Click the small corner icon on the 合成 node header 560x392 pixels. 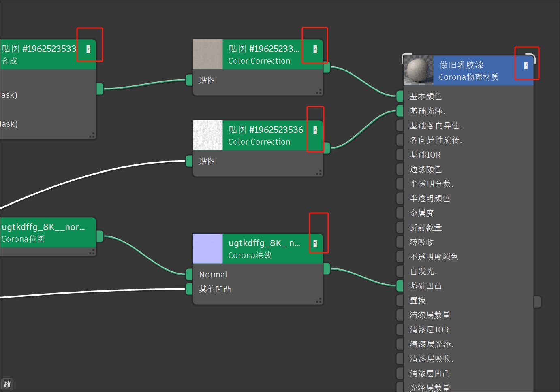88,49
